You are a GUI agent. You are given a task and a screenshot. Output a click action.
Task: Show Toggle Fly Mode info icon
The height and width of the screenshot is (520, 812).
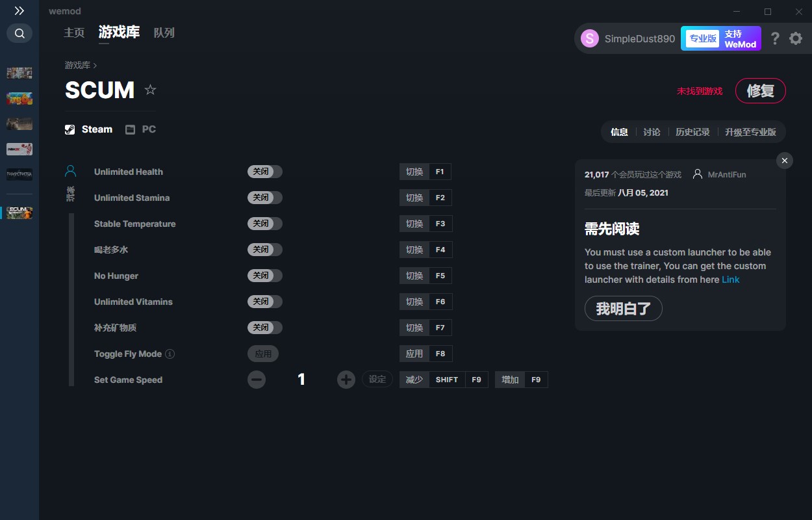(x=170, y=354)
